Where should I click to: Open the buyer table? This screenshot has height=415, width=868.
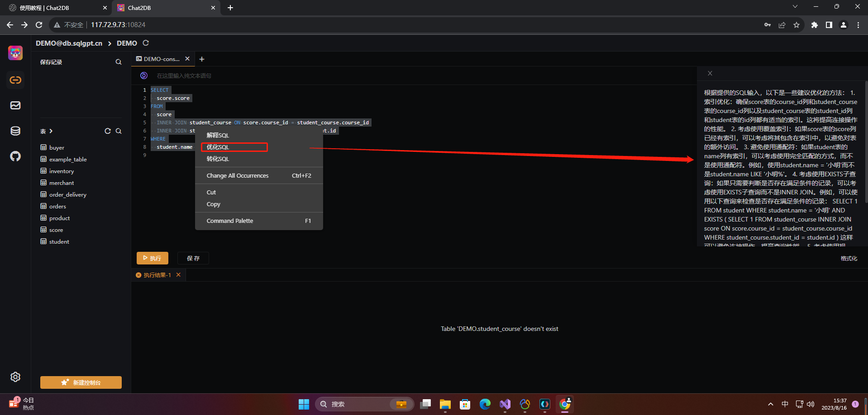[x=57, y=147]
